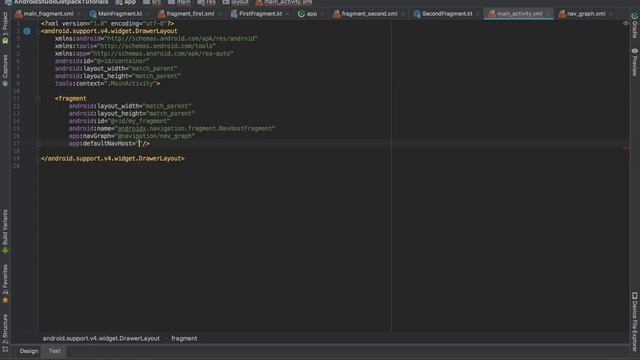The image size is (640, 360).
Task: Open the Build Variants side panel
Action: click(5, 232)
